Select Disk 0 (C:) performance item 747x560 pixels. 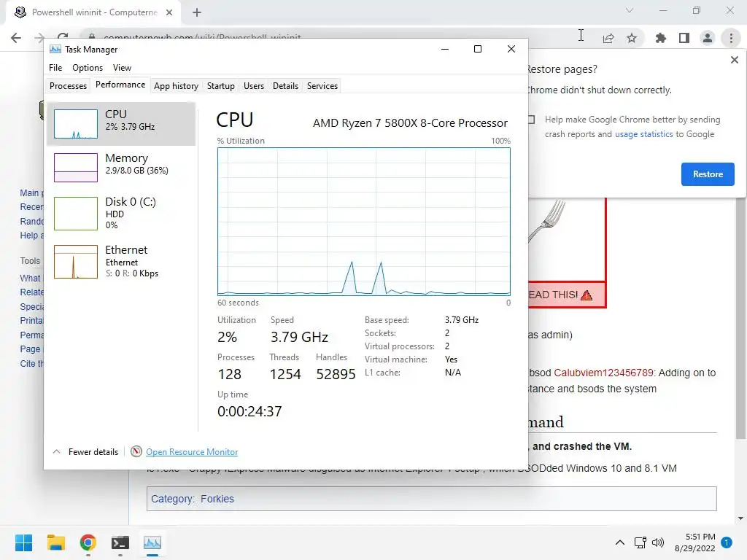pos(122,214)
